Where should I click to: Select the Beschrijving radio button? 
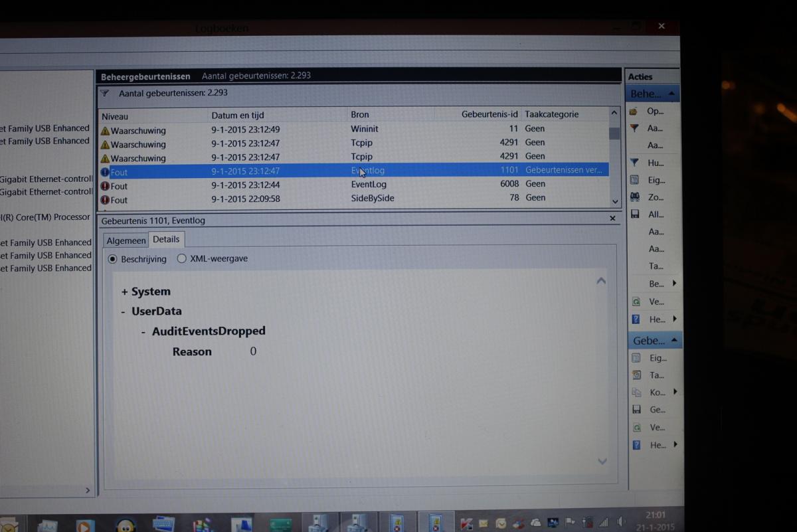tap(112, 259)
